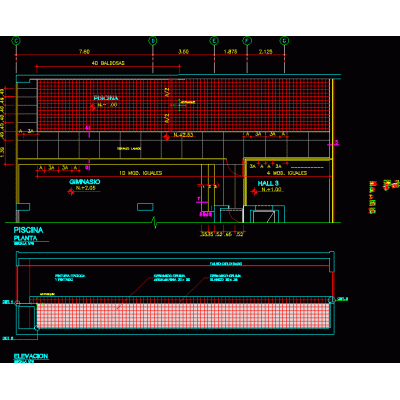Viewport: 400px width, 400px height.
Task: Select the elevator shaft symbol below HALL 3
Action: [x=264, y=214]
